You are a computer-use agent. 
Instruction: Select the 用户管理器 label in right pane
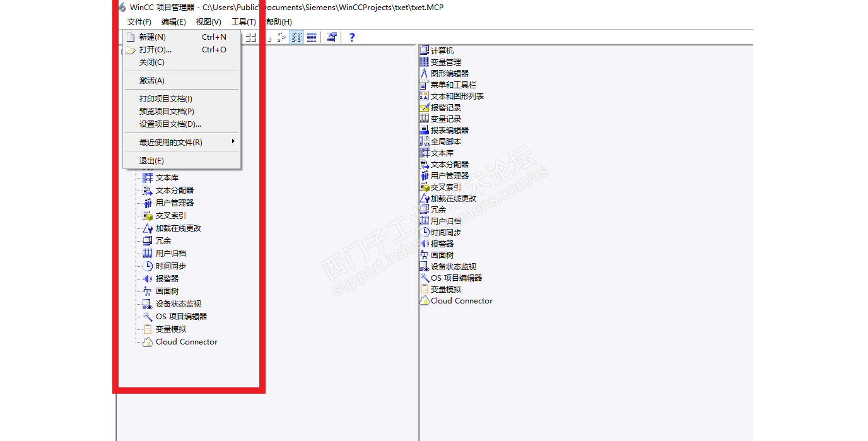[x=450, y=176]
